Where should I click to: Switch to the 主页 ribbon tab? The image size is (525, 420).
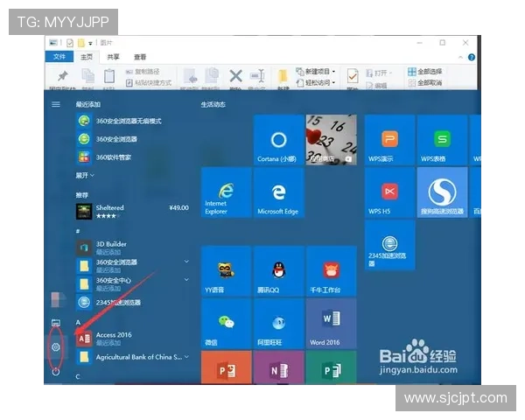(x=87, y=57)
